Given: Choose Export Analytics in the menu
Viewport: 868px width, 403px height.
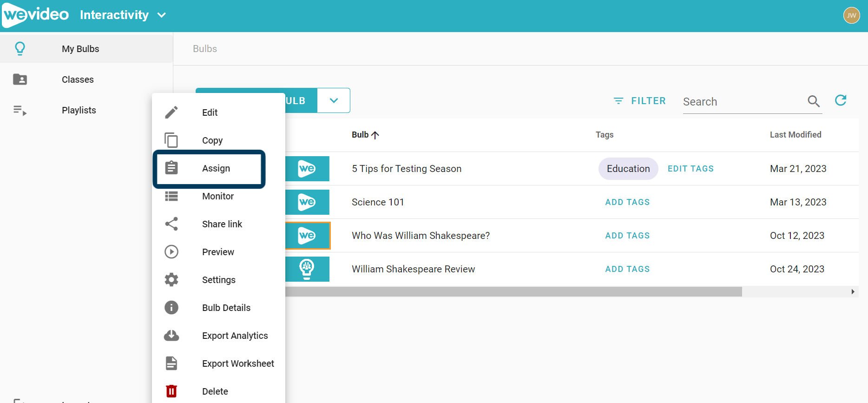Looking at the screenshot, I should tap(235, 336).
